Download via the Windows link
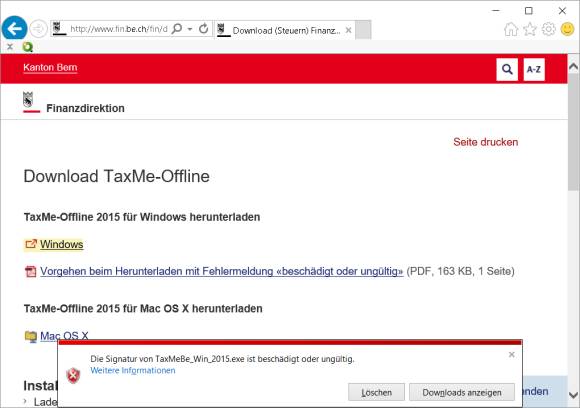This screenshot has width=580, height=408. (x=62, y=245)
